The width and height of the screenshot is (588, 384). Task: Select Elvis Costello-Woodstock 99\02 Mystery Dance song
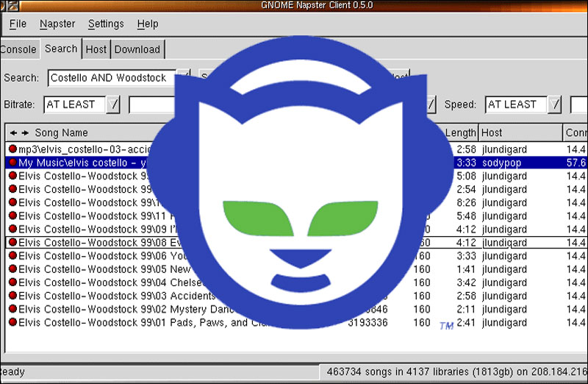tap(297, 309)
